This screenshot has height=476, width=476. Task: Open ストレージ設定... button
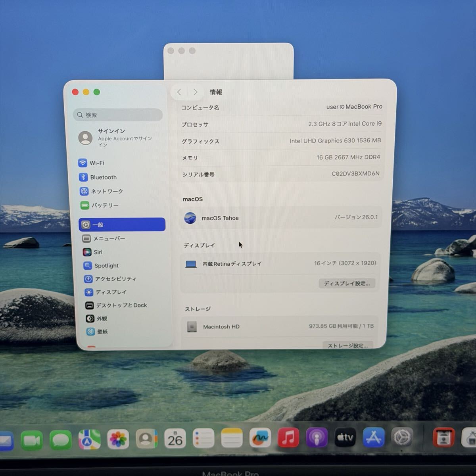point(348,345)
